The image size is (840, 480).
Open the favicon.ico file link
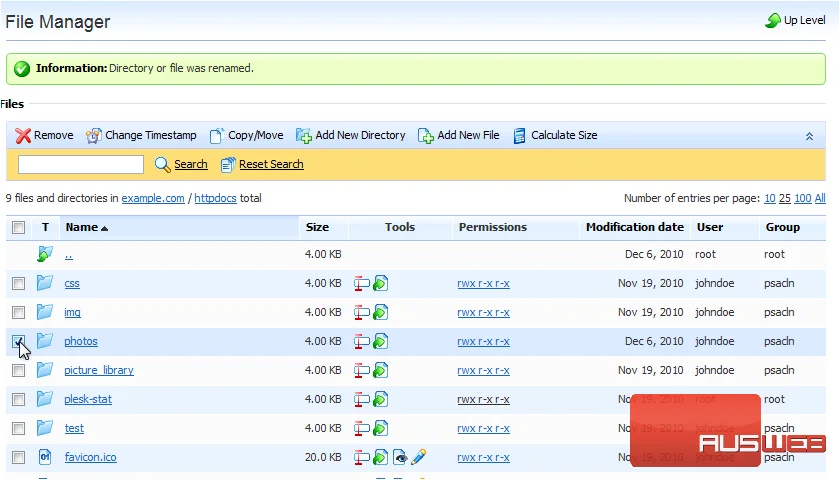(x=91, y=457)
